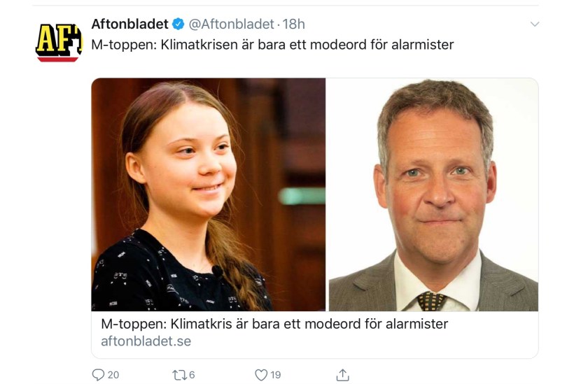Visit the aftonbladet.se domain link
The height and width of the screenshot is (384, 588).
click(146, 341)
